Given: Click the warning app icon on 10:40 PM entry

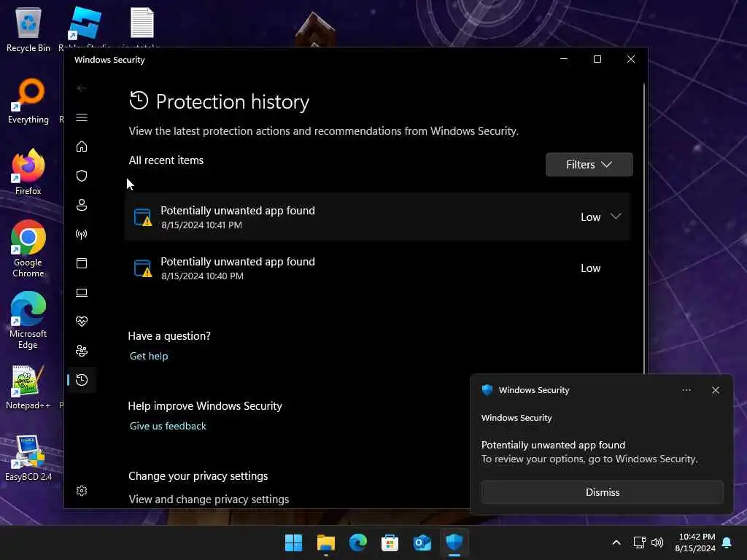Looking at the screenshot, I should pos(142,268).
